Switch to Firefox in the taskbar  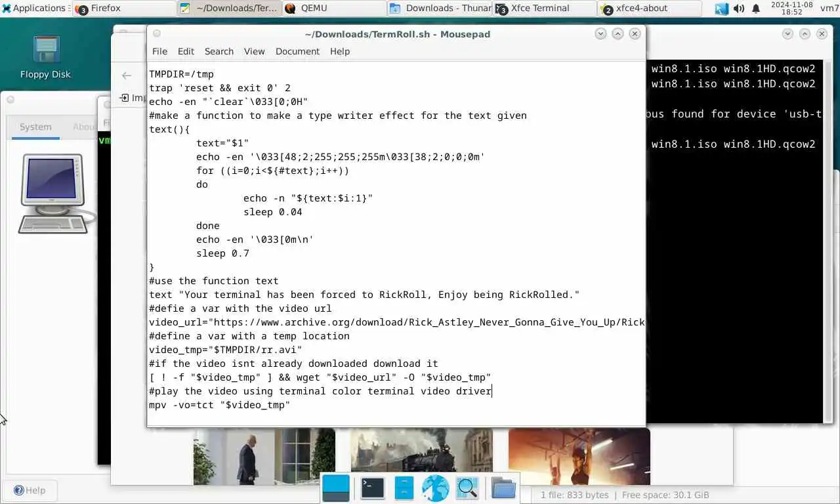click(123, 9)
